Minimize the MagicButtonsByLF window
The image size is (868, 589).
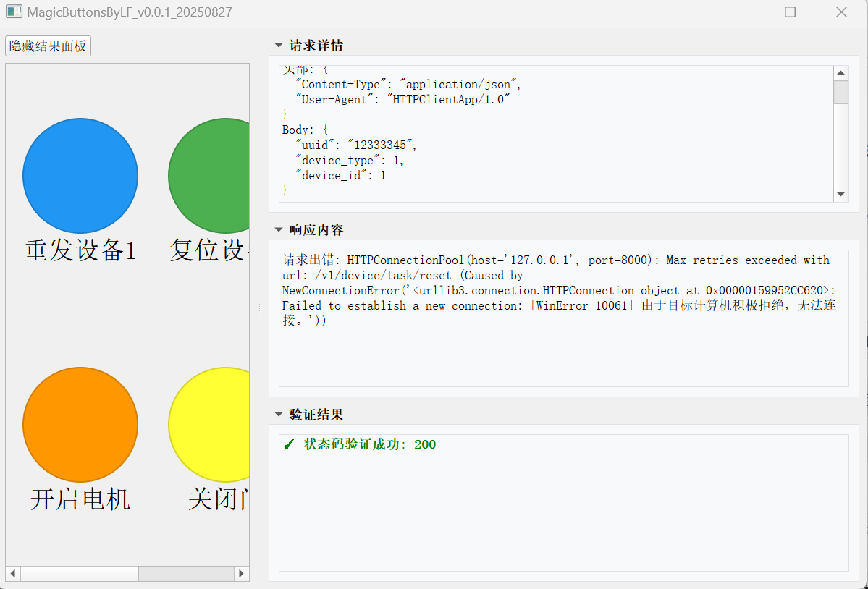[740, 12]
